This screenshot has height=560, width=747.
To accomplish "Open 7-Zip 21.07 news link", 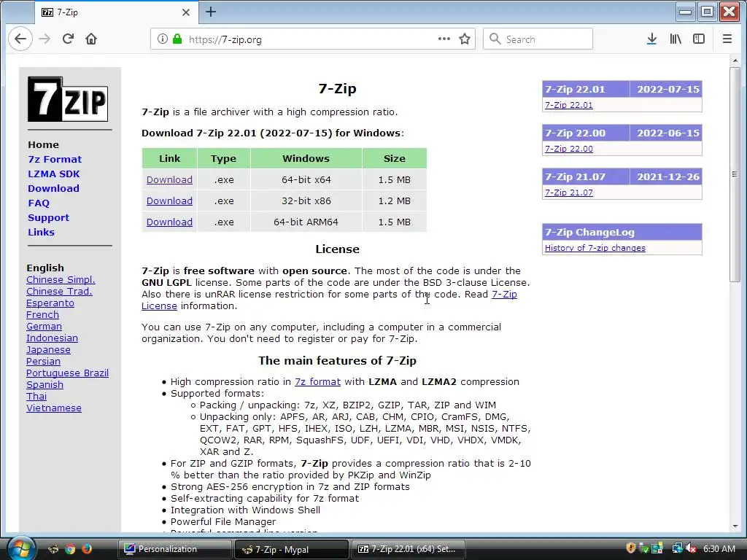I will 569,192.
